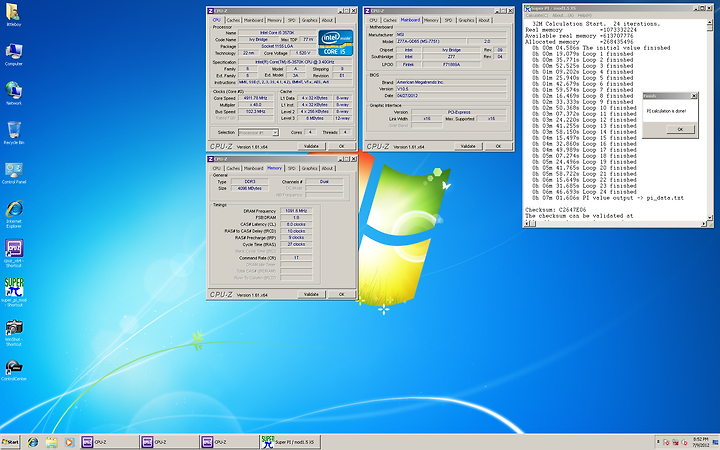Click the Super PI title bar icon
Image resolution: width=720 pixels, height=450 pixels.
pos(528,8)
